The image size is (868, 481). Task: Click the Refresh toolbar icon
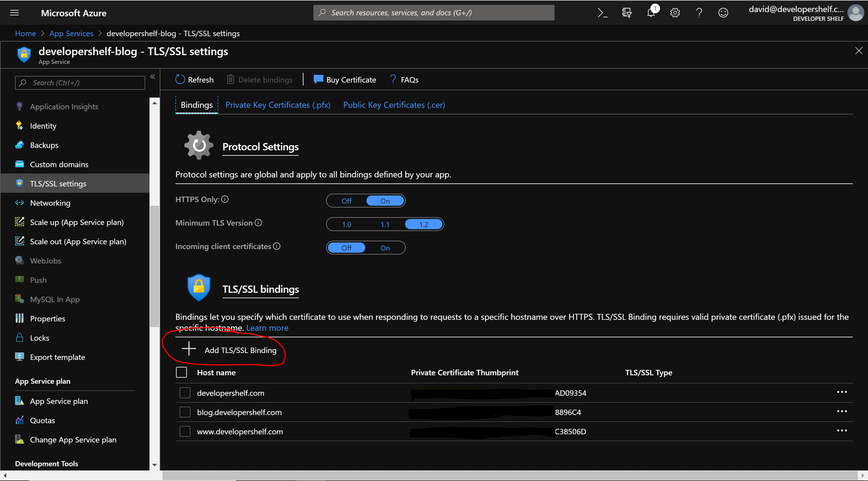[x=180, y=80]
